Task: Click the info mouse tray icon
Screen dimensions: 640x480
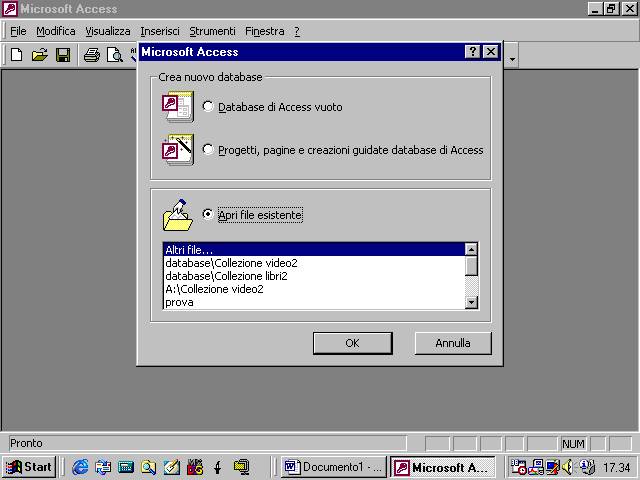Action: (x=587, y=467)
